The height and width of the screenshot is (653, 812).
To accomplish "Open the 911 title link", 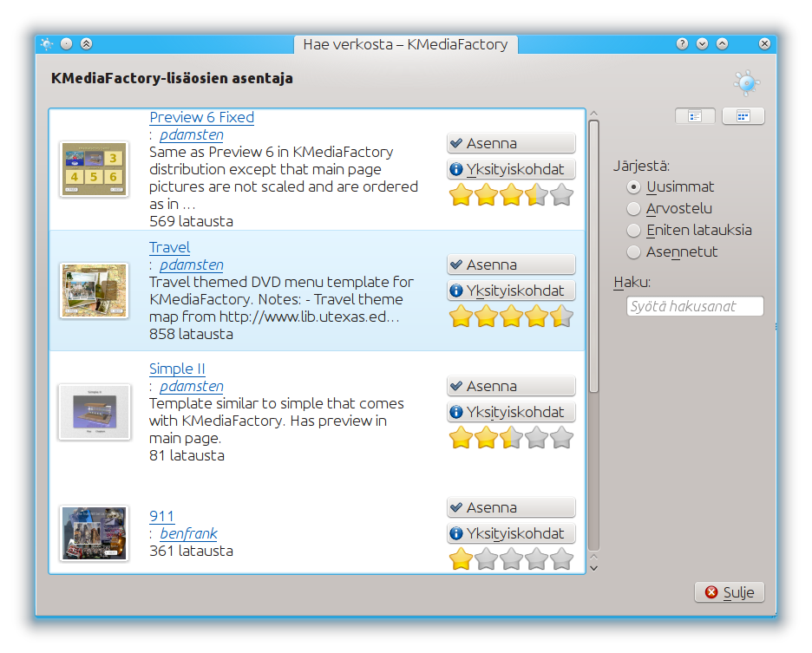I will 161,516.
